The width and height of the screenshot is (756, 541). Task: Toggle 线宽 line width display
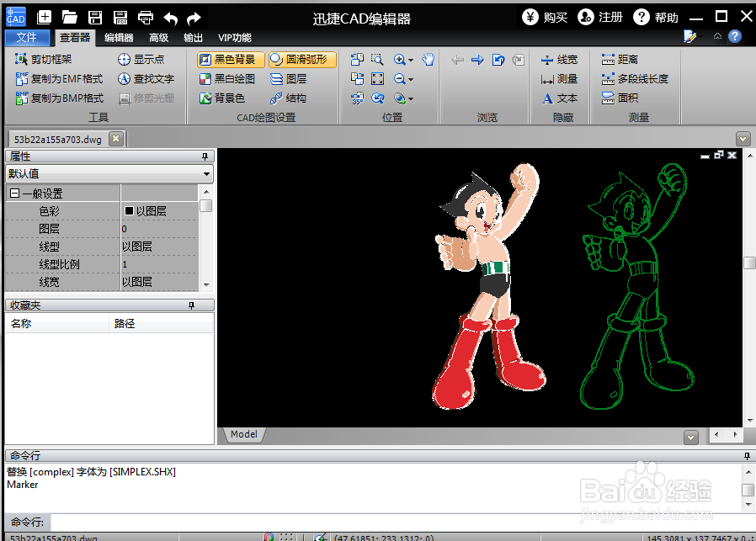[559, 59]
